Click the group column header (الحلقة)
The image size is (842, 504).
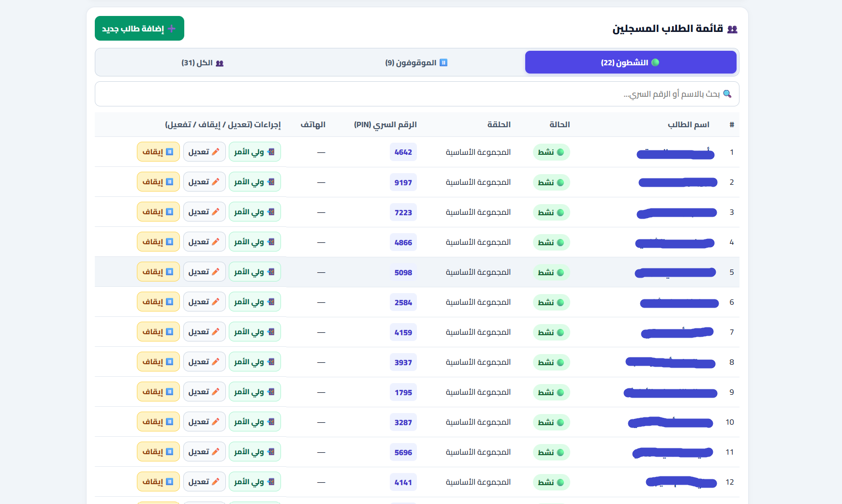(499, 125)
